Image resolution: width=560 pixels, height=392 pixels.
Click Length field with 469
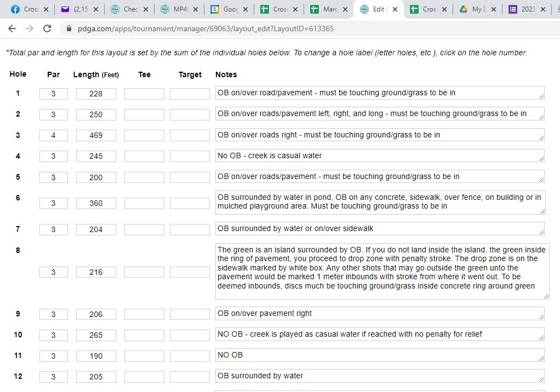coord(96,136)
